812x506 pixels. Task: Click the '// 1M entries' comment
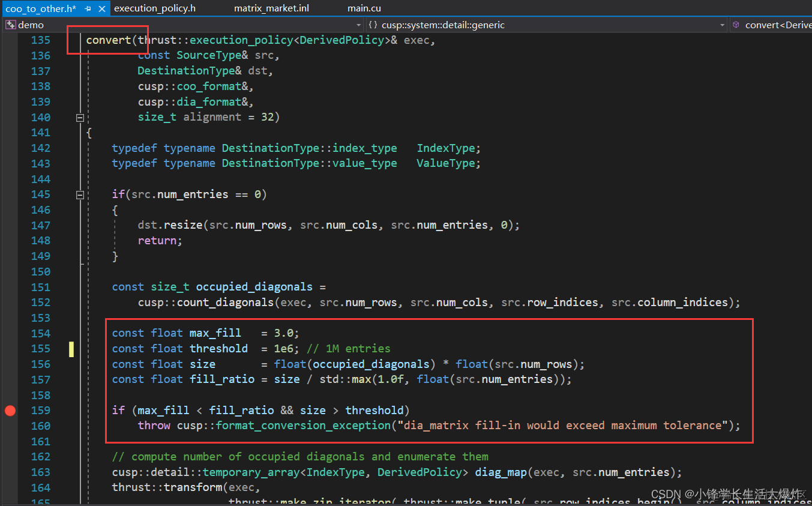349,349
